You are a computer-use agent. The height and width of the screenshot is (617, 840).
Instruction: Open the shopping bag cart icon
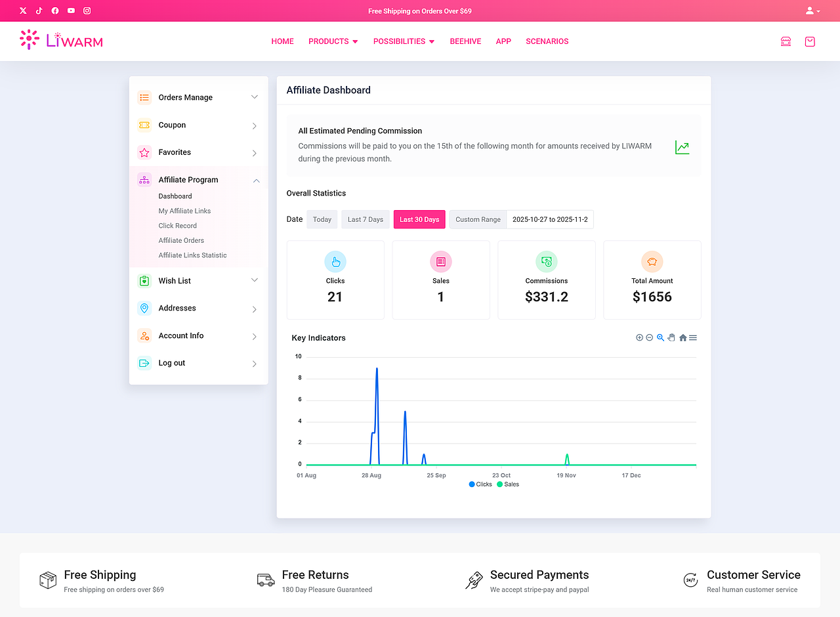(x=810, y=41)
